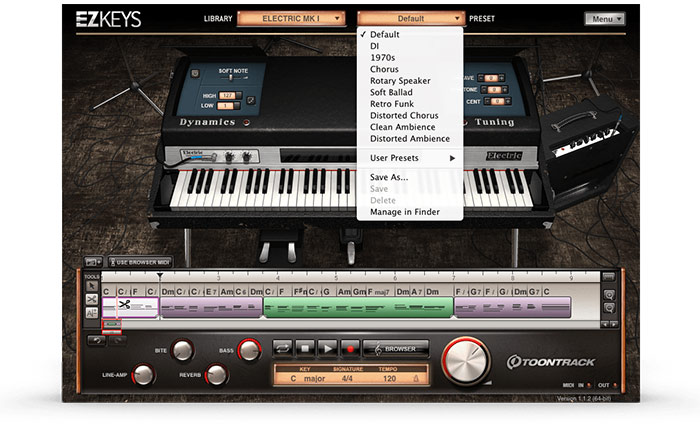Viewport: 700px width, 430px height.
Task: Click the time signature 4/4 field
Action: (x=347, y=378)
